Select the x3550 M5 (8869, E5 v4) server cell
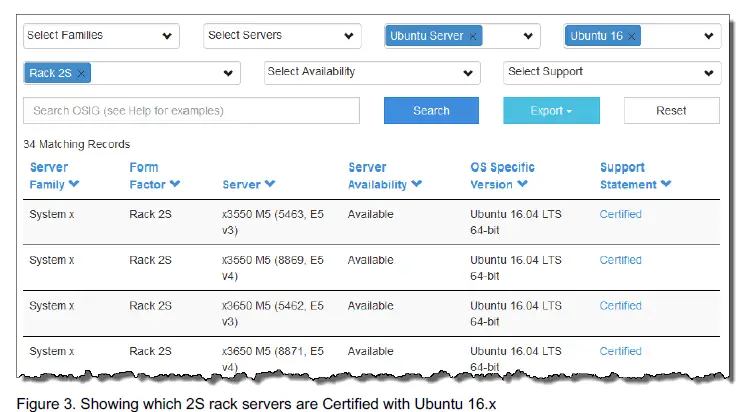Viewport: 744px width, 412px height. pyautogui.click(x=273, y=268)
